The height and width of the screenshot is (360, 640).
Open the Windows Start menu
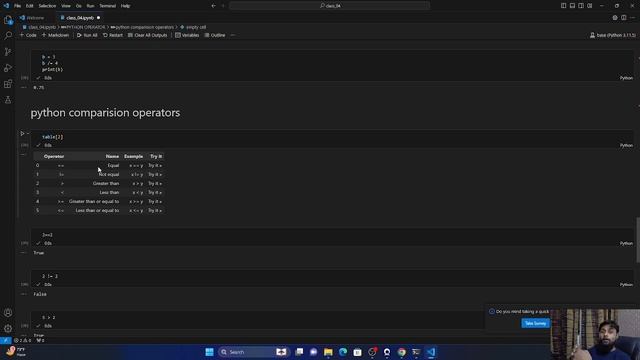pos(209,352)
